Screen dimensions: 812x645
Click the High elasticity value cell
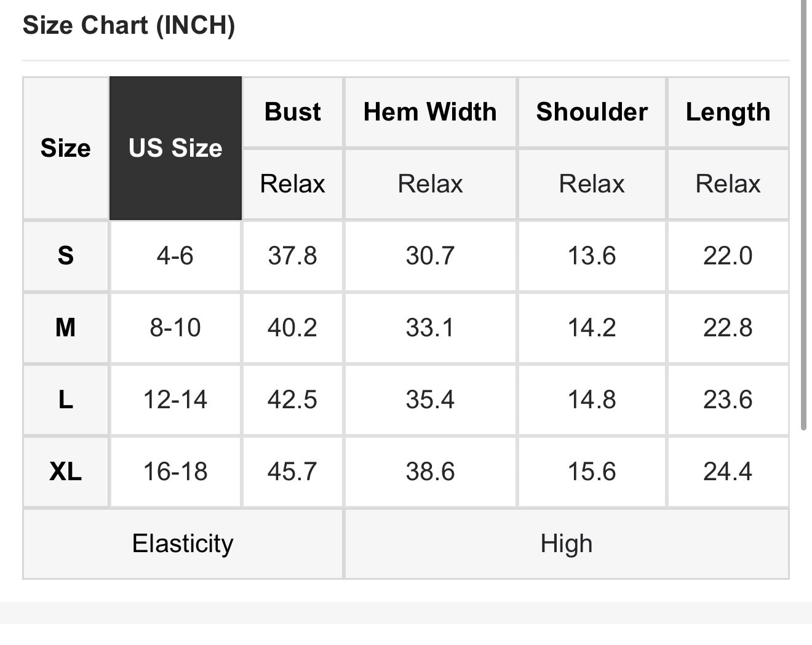tap(567, 544)
